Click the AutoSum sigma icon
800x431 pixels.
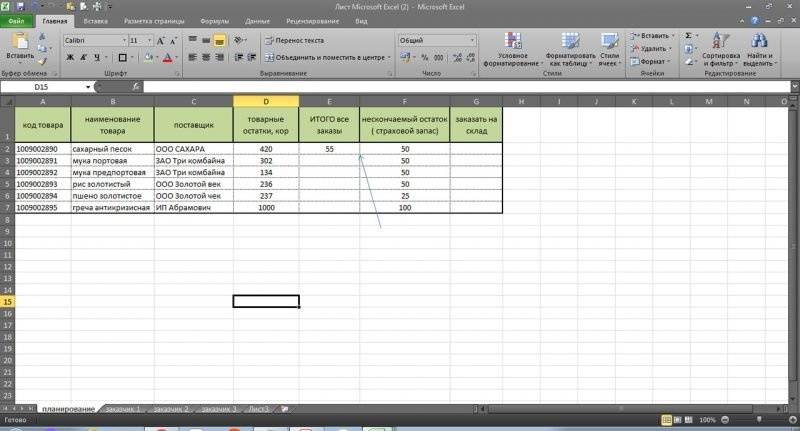[x=688, y=35]
